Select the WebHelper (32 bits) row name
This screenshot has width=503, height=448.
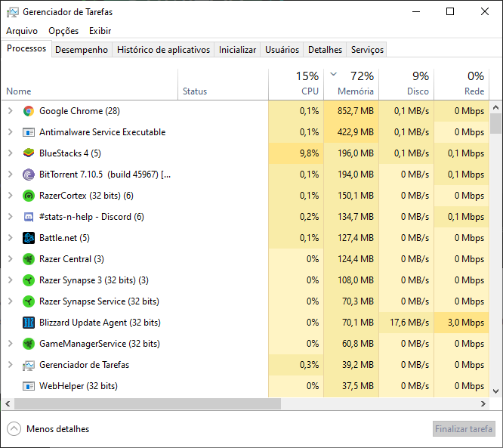(79, 386)
